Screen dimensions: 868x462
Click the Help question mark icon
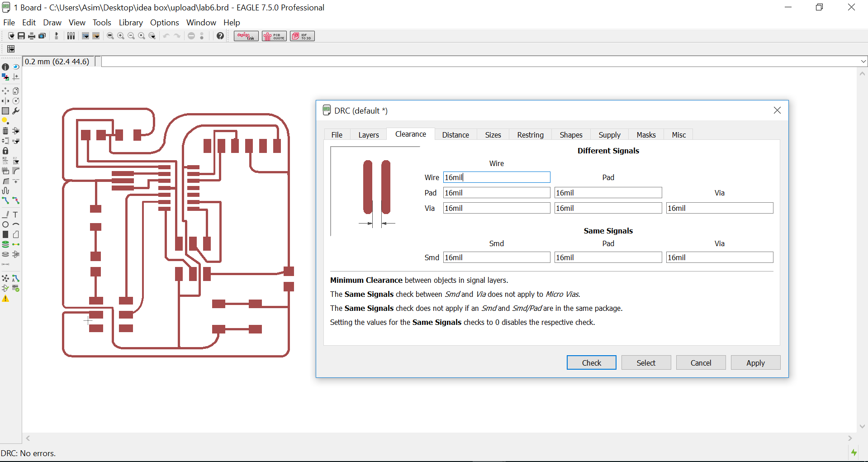[x=220, y=36]
